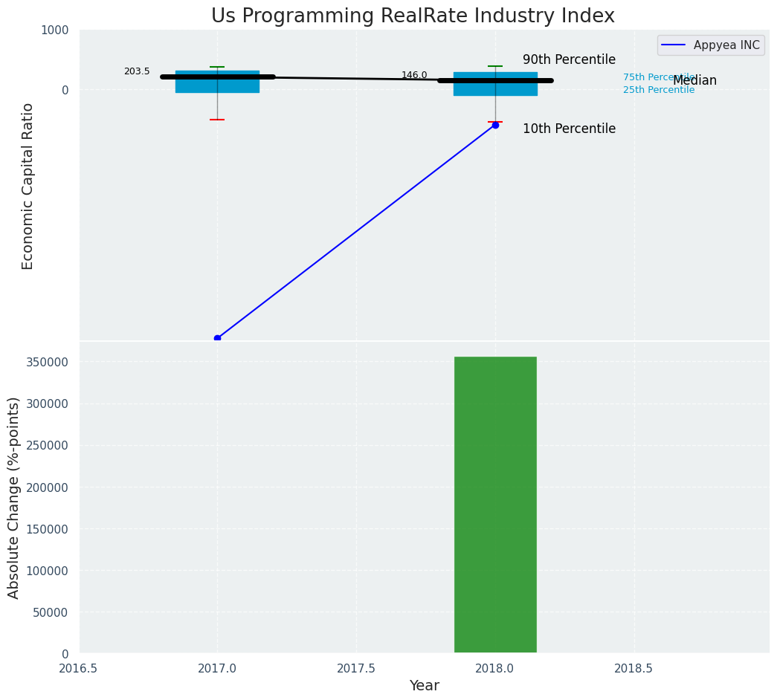
Task: Click the red lower whisker cap at 2017
Action: tap(217, 120)
